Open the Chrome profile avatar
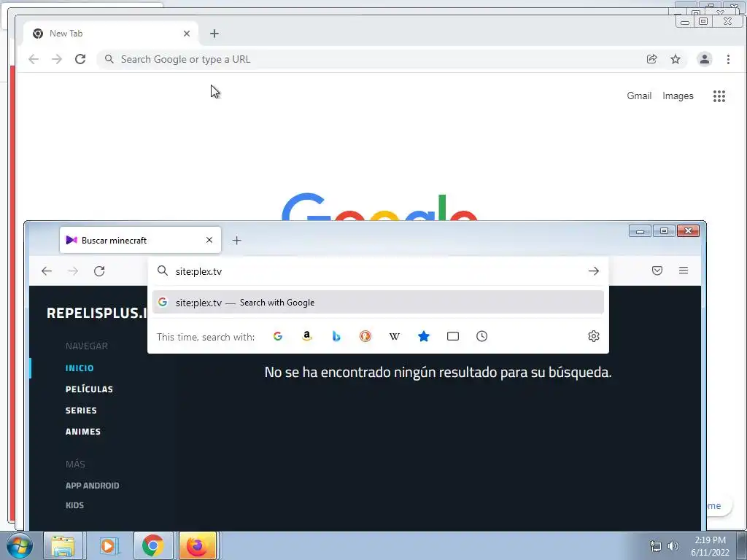 pyautogui.click(x=704, y=59)
